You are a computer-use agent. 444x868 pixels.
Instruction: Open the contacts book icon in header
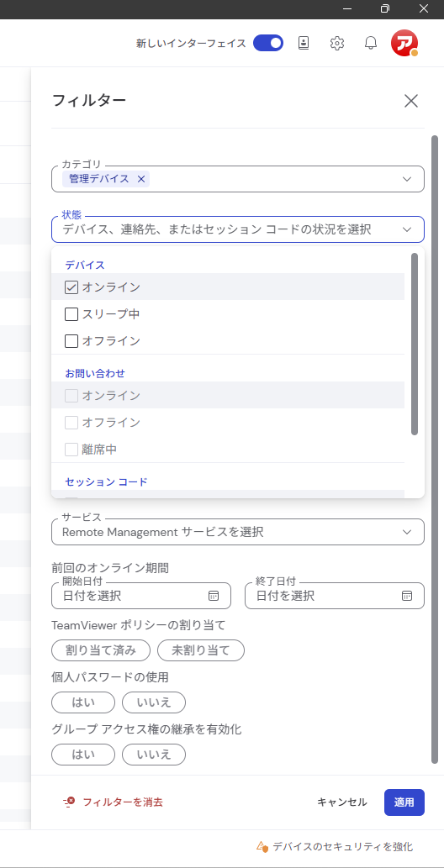click(x=304, y=43)
